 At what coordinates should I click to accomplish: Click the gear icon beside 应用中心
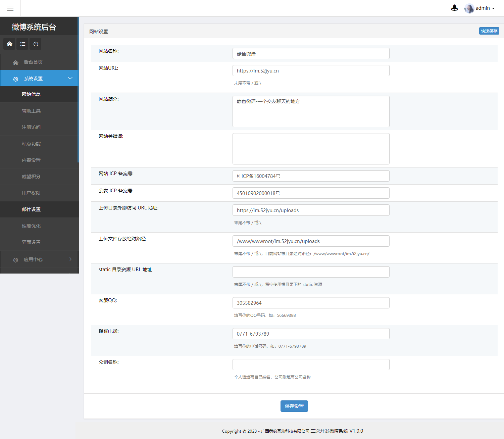(x=15, y=260)
